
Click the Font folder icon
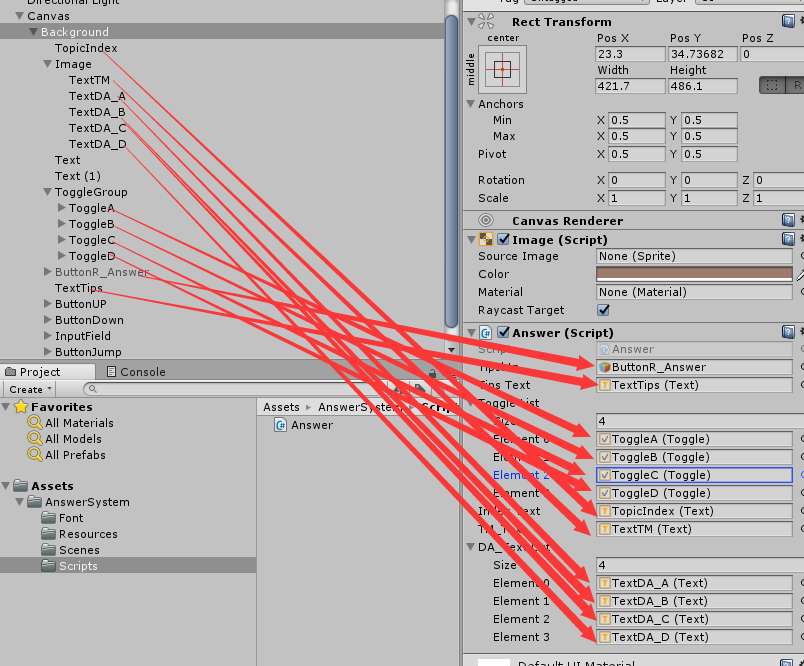click(49, 518)
